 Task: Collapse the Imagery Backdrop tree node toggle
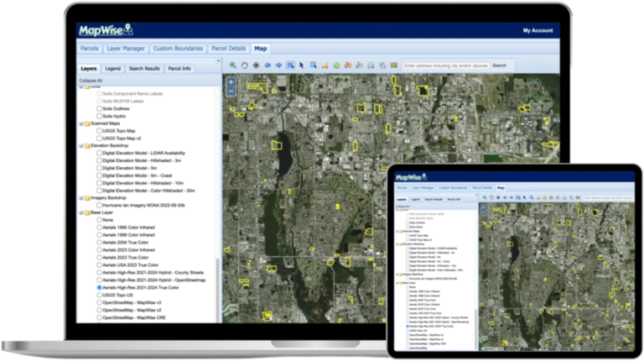click(x=80, y=198)
